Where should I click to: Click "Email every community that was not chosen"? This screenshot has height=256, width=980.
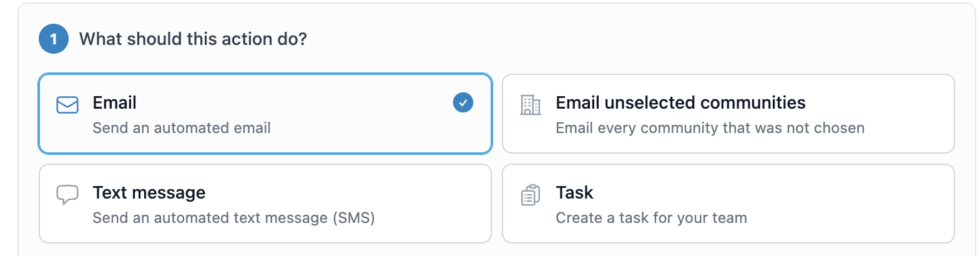coord(710,128)
